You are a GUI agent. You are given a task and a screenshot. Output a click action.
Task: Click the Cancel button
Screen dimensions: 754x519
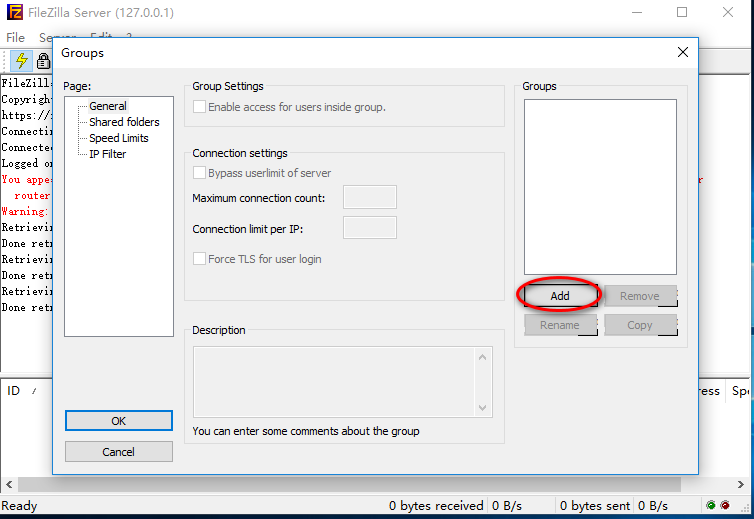[119, 452]
